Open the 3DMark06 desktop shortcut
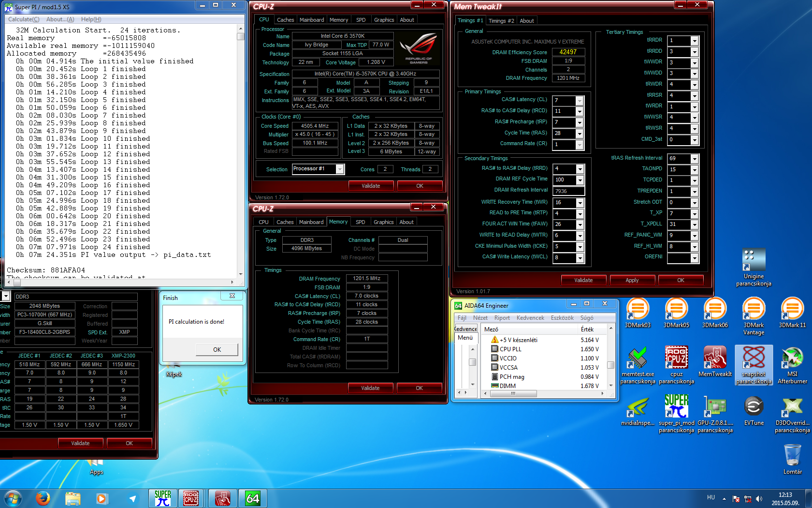The height and width of the screenshot is (508, 812). click(x=715, y=313)
